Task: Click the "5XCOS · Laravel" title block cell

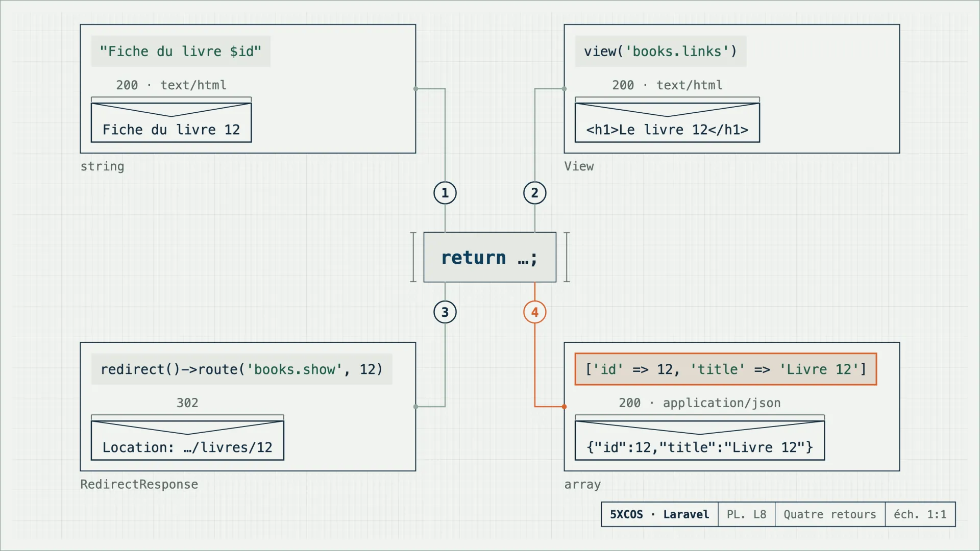Action: pos(659,514)
